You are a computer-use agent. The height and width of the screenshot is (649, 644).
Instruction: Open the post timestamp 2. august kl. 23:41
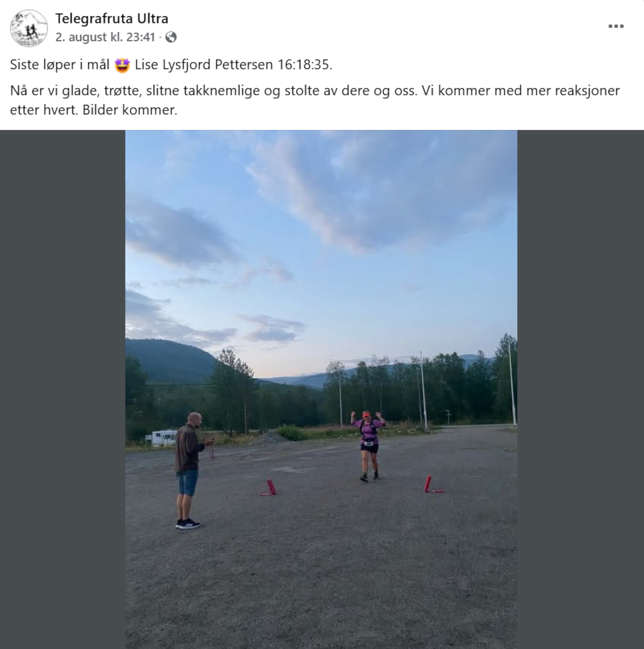click(105, 37)
